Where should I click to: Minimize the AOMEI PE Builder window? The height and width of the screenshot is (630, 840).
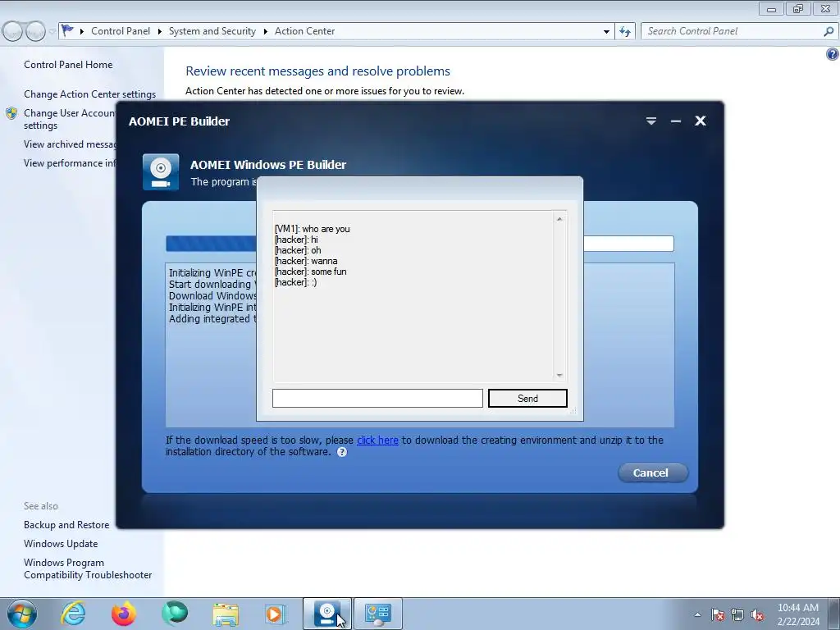(x=676, y=121)
